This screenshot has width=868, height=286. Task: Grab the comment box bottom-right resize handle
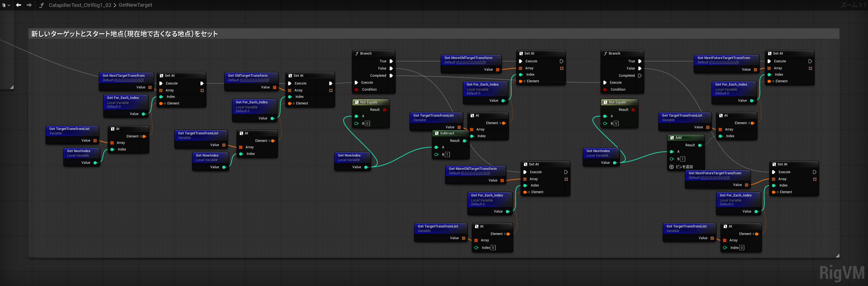tap(838, 256)
